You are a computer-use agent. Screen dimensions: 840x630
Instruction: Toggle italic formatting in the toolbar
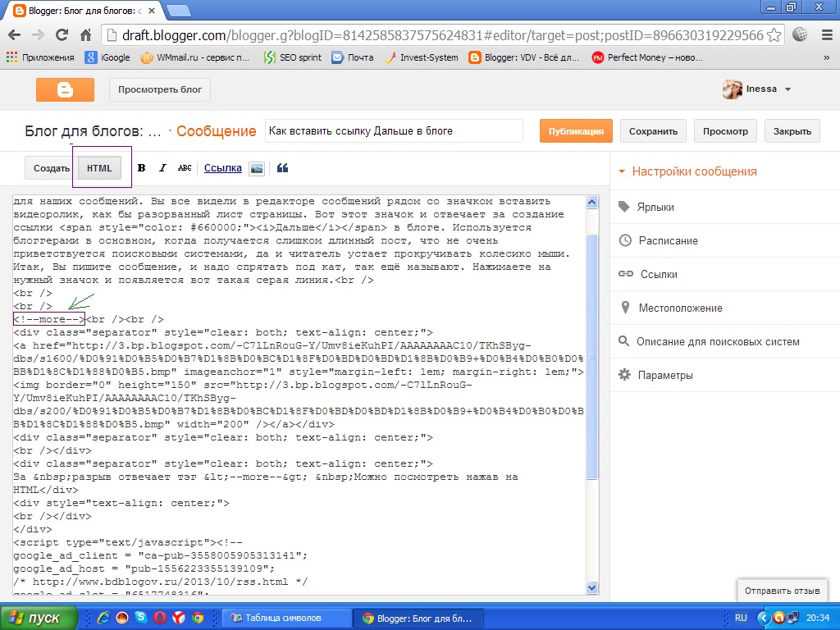[x=162, y=167]
